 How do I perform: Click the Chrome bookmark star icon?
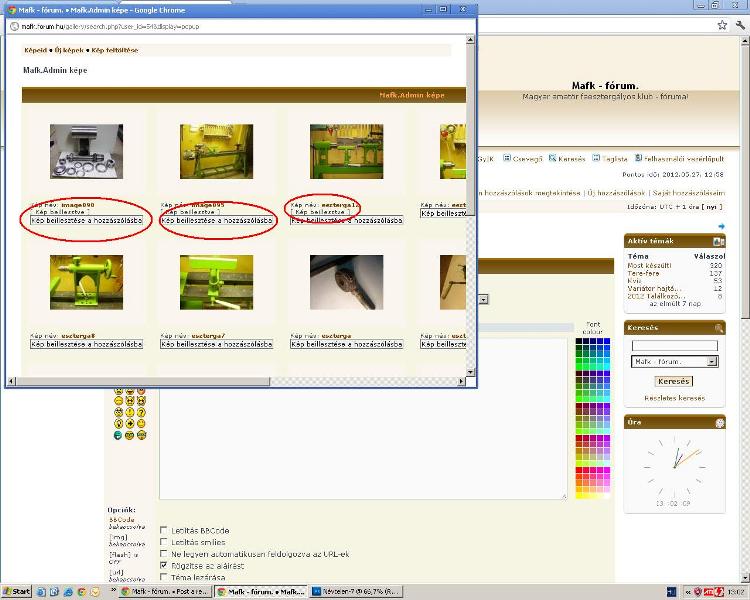722,25
